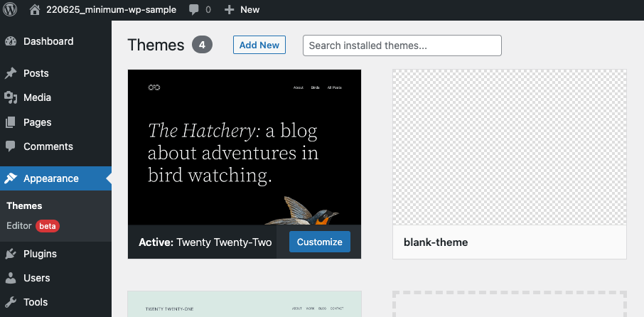Select the Appearance menu item

(55, 178)
